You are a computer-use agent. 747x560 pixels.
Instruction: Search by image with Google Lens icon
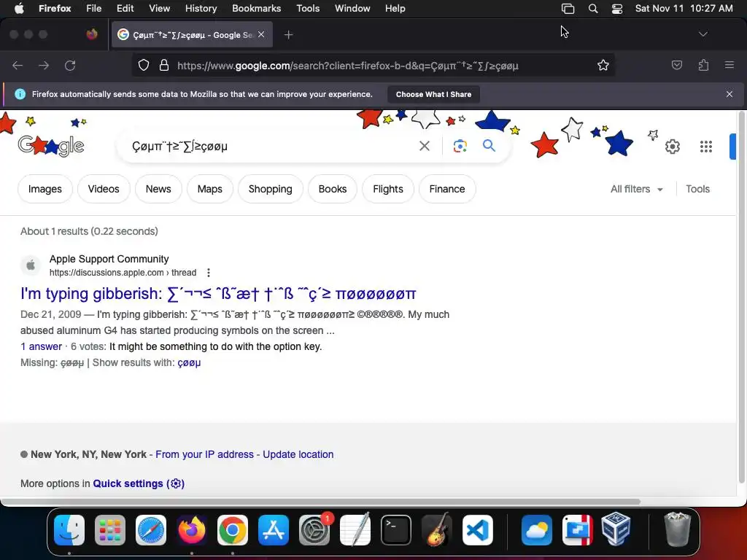(x=460, y=146)
